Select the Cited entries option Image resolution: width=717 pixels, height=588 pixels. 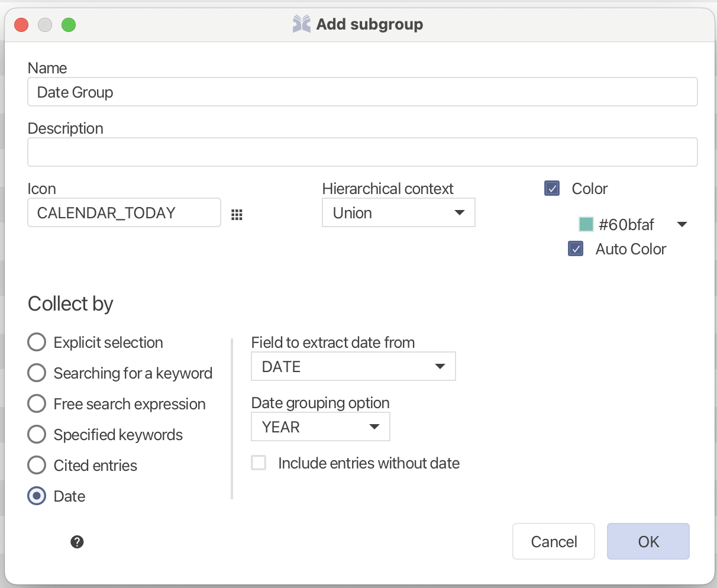[x=37, y=465]
